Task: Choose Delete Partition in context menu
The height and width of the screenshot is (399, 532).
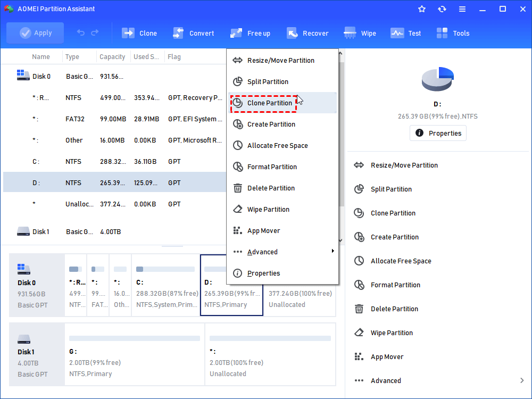Action: tap(282, 188)
